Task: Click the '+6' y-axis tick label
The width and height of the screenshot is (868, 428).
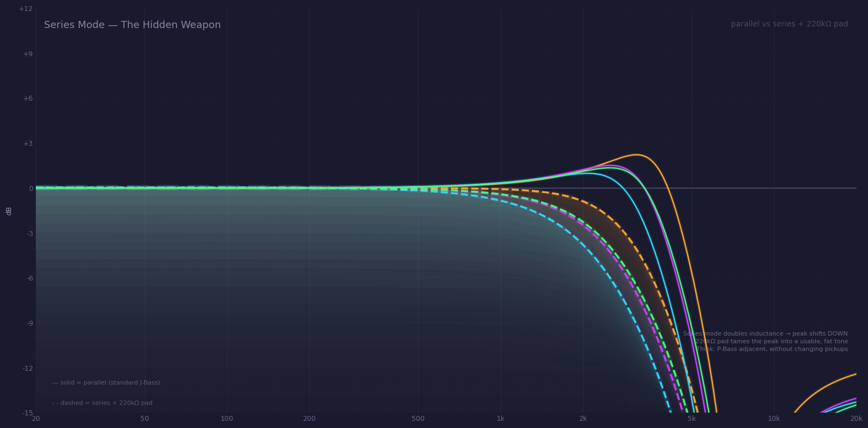Action: coord(28,98)
